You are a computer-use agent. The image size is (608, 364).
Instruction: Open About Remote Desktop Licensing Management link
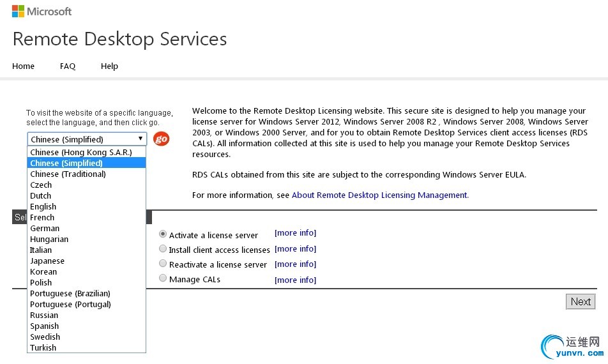point(380,195)
